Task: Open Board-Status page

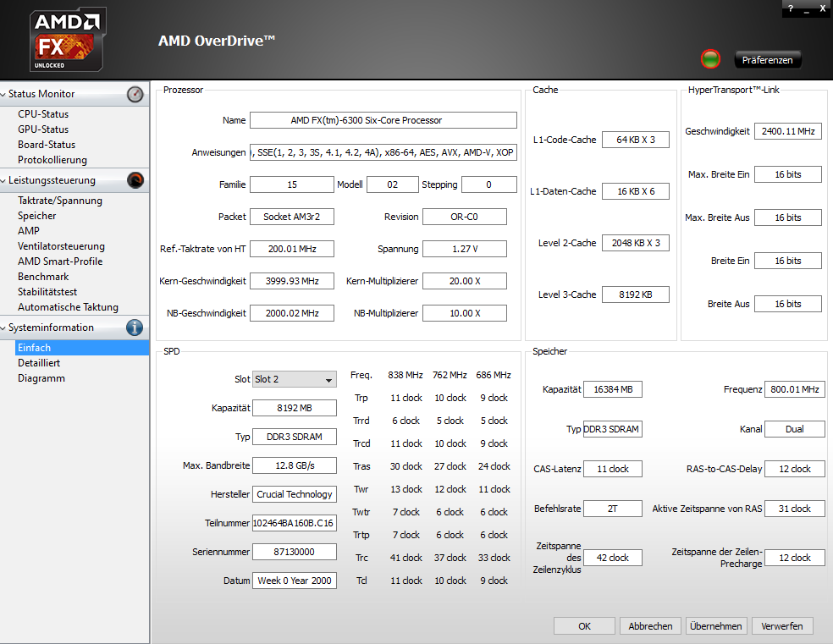Action: (x=47, y=145)
